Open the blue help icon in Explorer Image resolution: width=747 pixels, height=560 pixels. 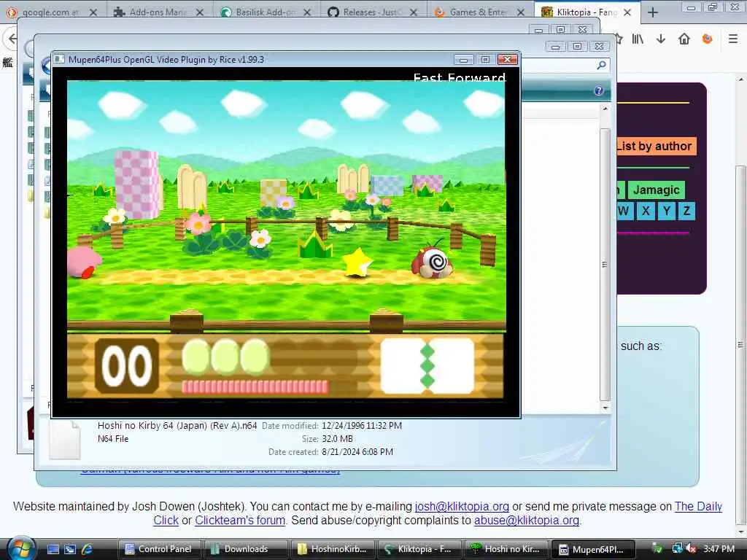pos(599,90)
